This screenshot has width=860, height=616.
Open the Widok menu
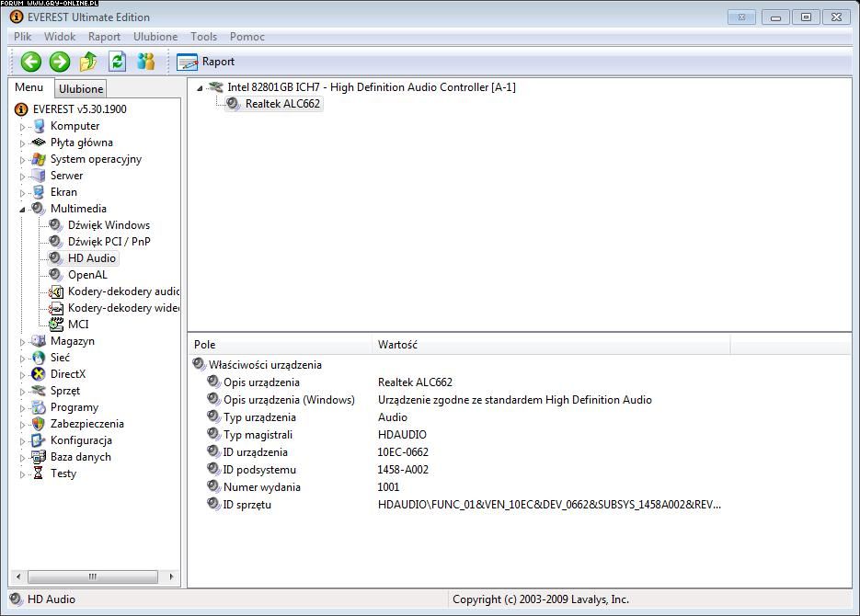click(x=60, y=37)
